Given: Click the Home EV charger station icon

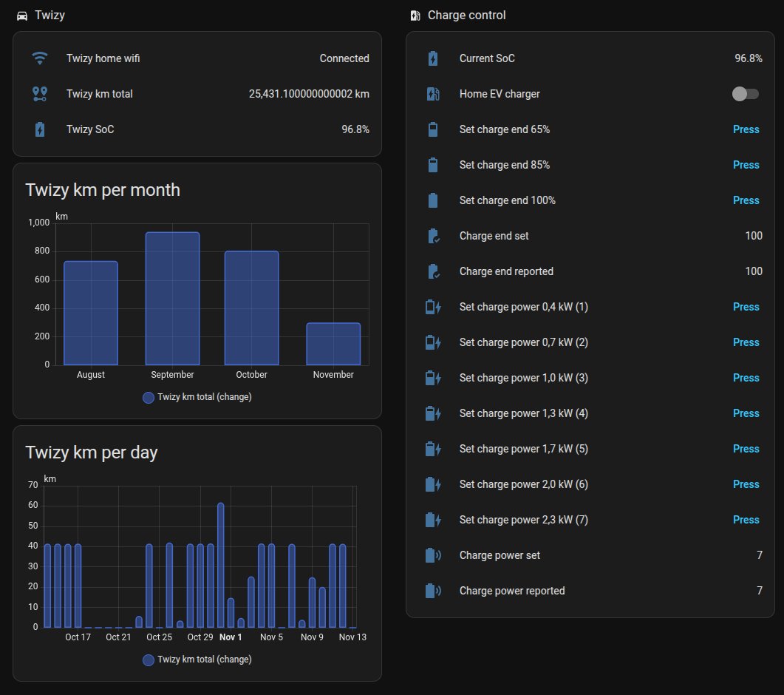Looking at the screenshot, I should click(x=433, y=94).
